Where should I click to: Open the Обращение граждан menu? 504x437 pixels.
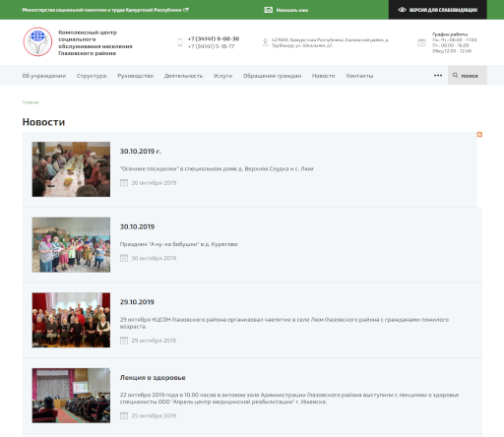pos(272,76)
